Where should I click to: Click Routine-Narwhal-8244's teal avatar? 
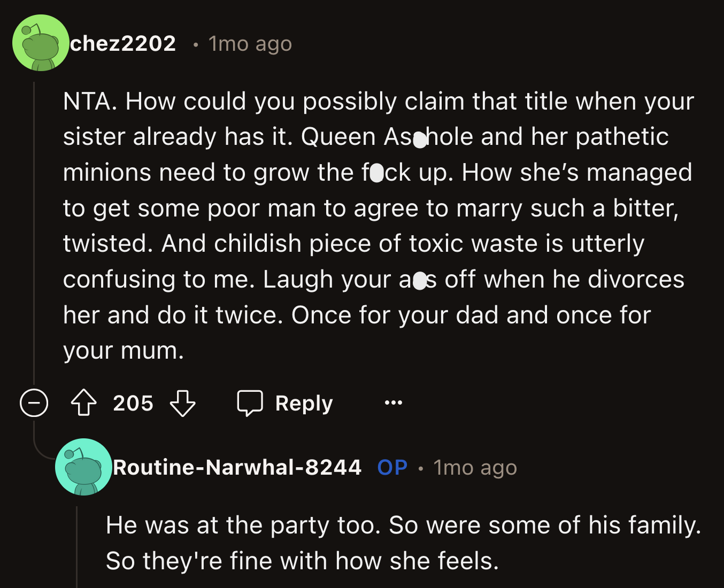tap(83, 468)
